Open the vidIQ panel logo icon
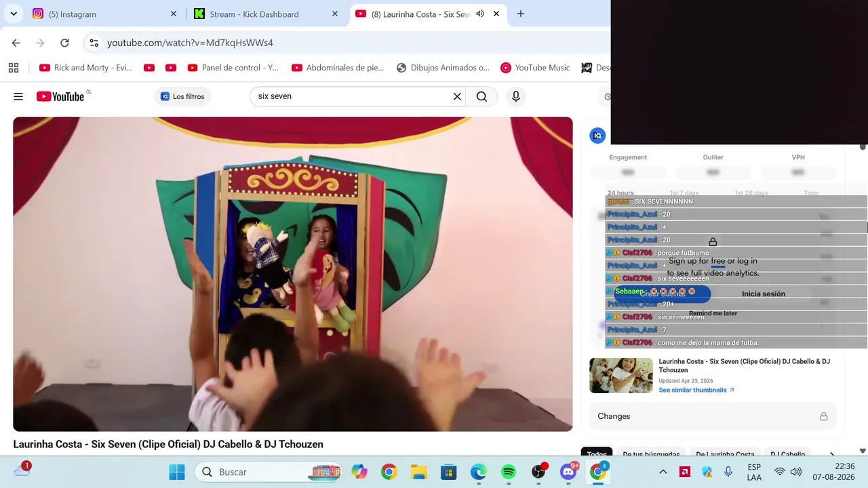Image resolution: width=868 pixels, height=488 pixels. pyautogui.click(x=597, y=136)
